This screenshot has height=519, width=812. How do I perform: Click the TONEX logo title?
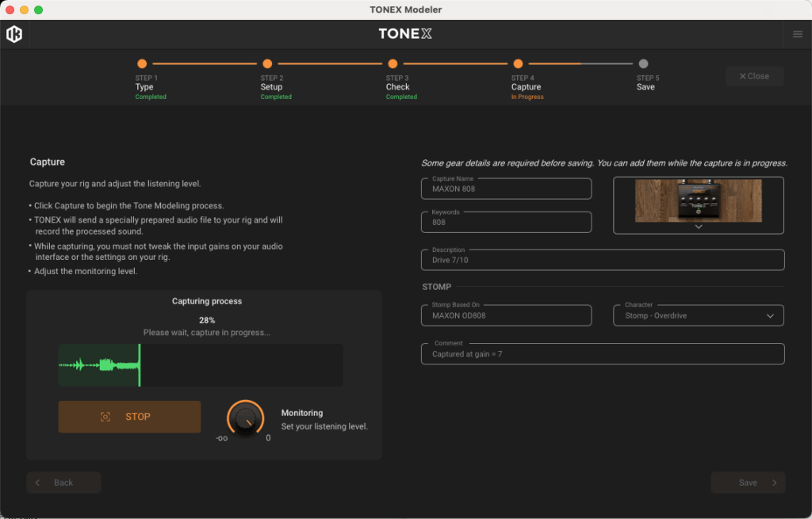[x=405, y=33]
